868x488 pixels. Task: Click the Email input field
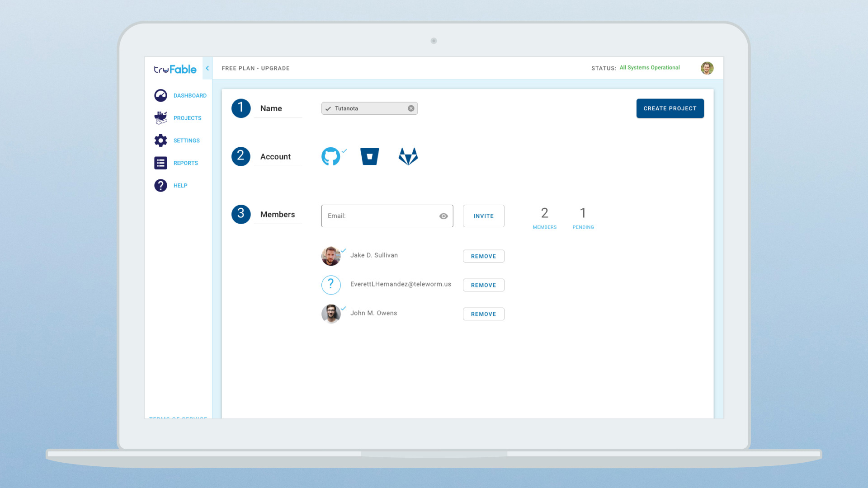380,216
